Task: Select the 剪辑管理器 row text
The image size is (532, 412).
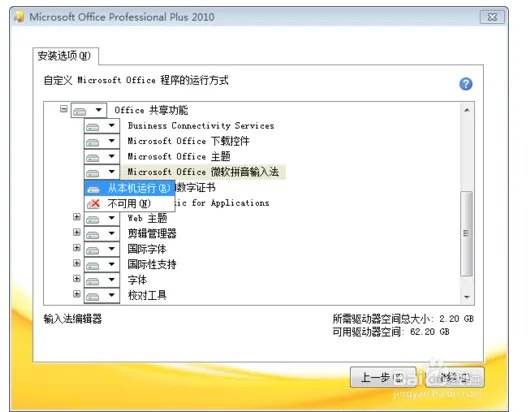Action: coord(152,233)
